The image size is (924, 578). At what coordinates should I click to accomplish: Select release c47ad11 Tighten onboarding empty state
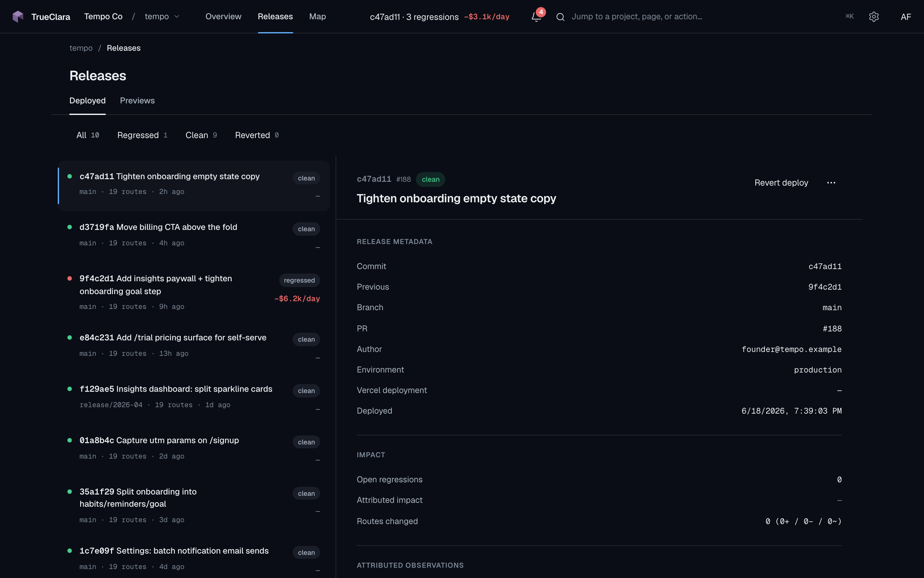click(x=194, y=186)
